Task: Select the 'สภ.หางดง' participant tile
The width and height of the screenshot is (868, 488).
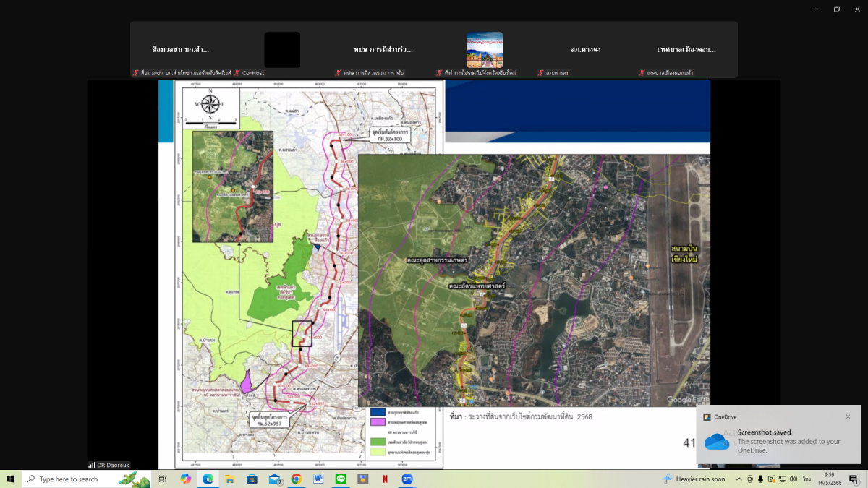Action: [586, 50]
